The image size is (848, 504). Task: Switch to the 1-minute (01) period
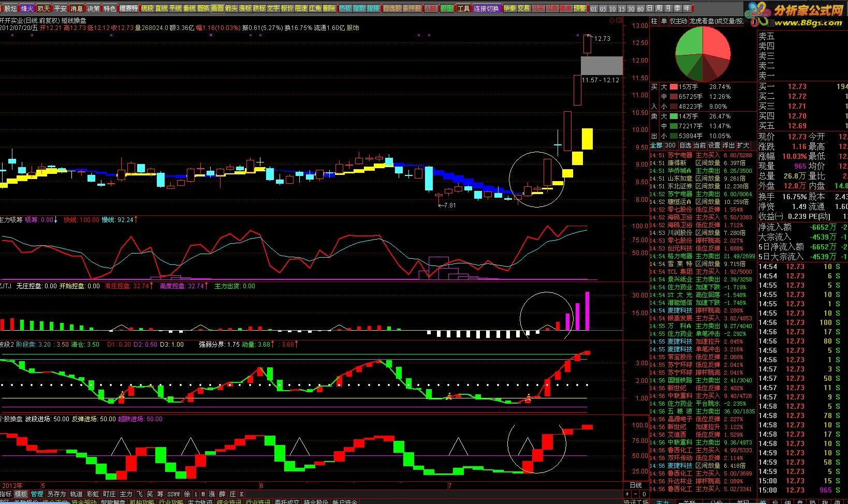[593, 9]
